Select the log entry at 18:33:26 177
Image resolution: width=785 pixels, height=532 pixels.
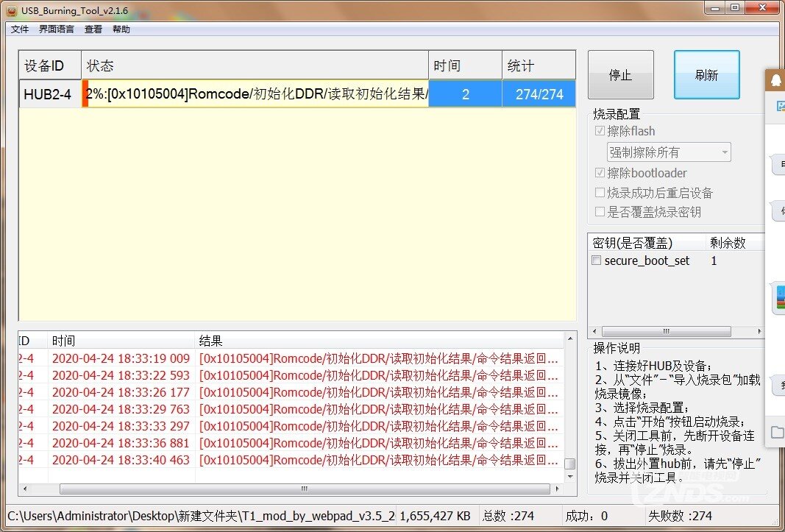tap(291, 392)
